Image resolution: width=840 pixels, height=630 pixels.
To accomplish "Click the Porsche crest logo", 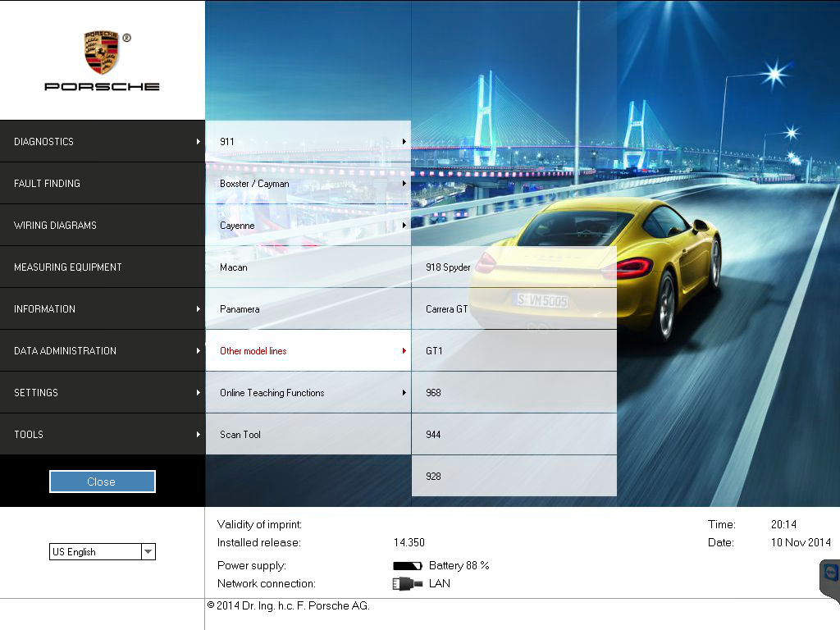I will (x=102, y=52).
